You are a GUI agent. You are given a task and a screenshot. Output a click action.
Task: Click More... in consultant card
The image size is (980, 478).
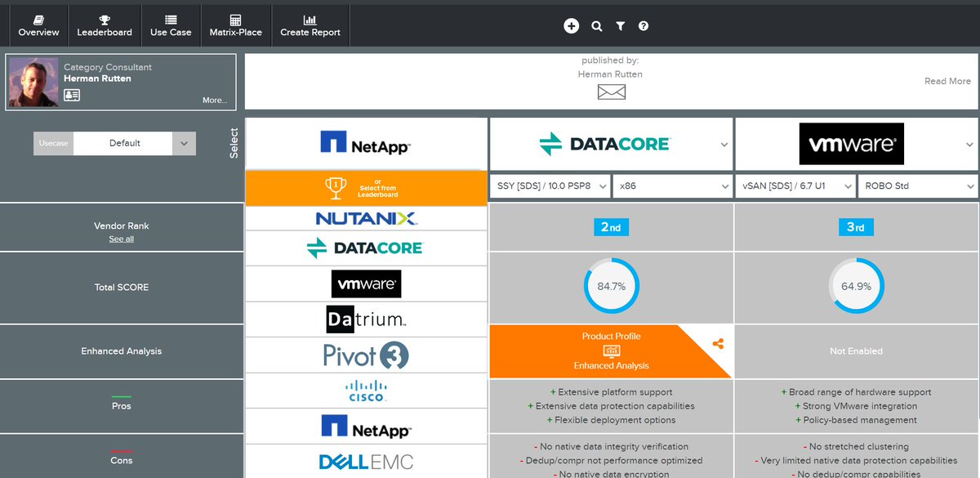pos(215,101)
